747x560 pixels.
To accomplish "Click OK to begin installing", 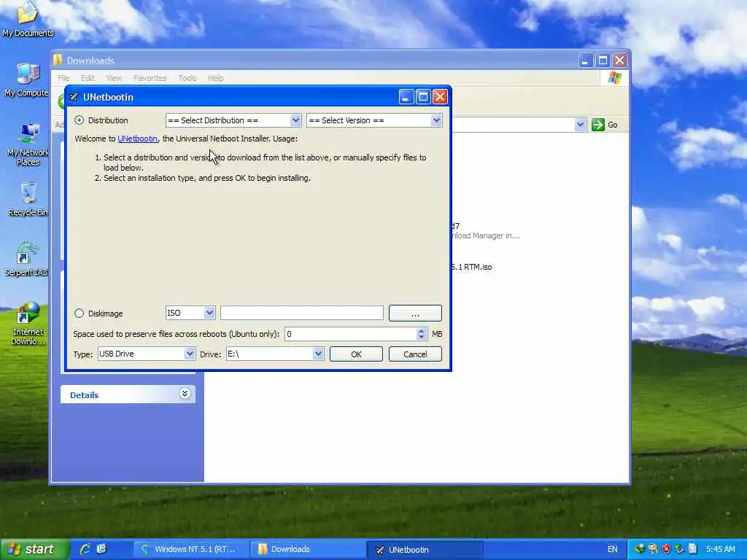I will (x=356, y=354).
